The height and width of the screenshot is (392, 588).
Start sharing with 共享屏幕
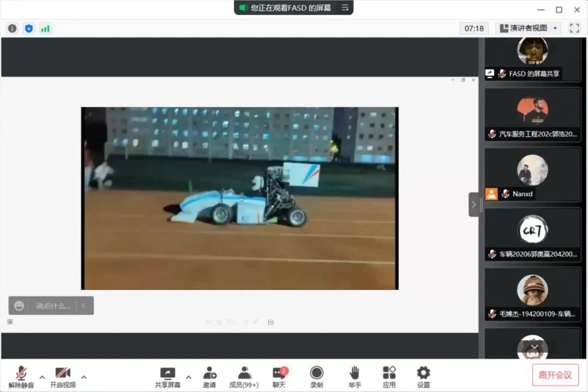click(x=168, y=377)
